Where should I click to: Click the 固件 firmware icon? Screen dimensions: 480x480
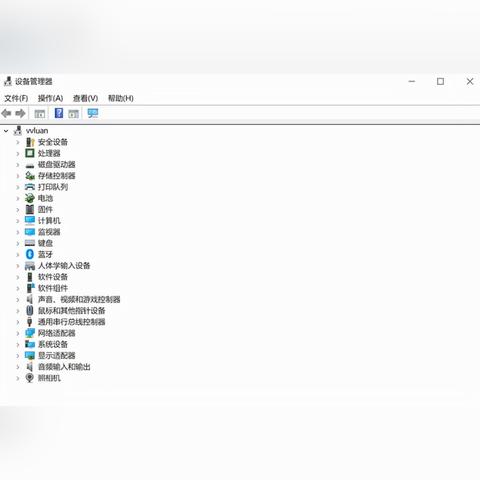(30, 209)
